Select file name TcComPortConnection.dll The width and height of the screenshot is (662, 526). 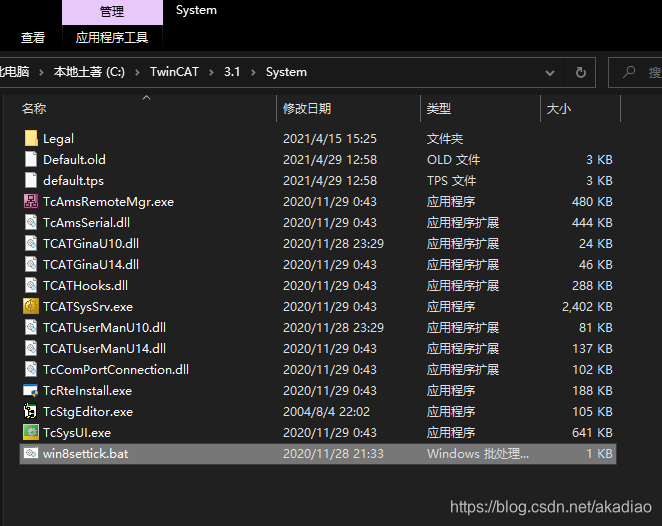[x=116, y=370]
